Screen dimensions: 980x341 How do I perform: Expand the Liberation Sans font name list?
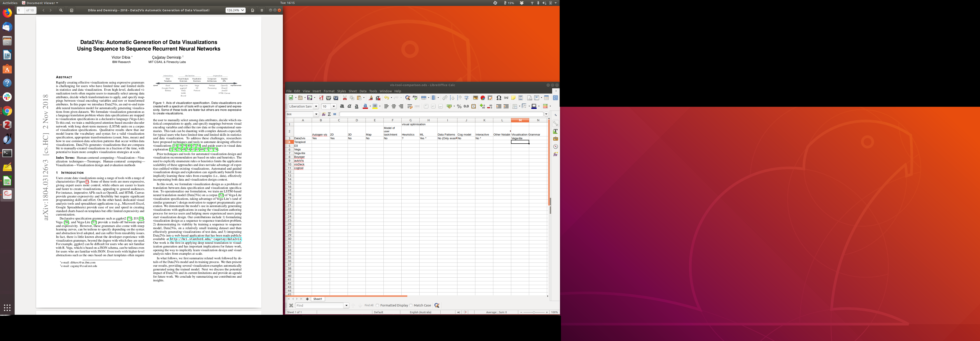click(x=316, y=106)
